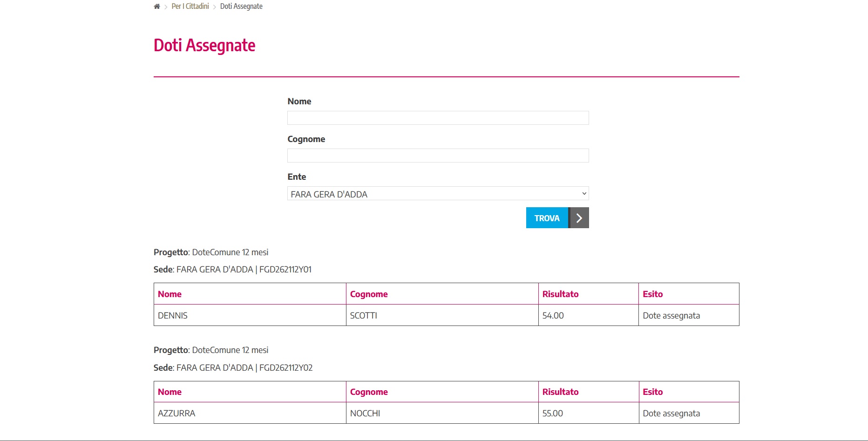The height and width of the screenshot is (441, 868).
Task: Click the Risultato header in first table
Action: click(560, 294)
